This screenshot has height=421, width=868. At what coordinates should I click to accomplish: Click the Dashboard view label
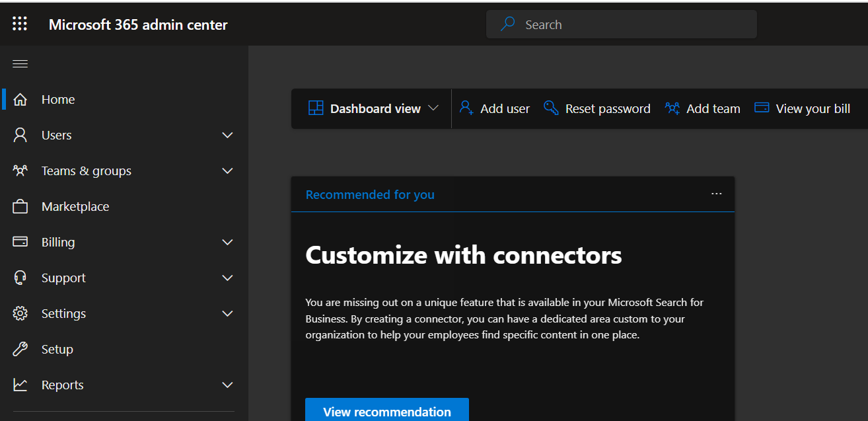(x=375, y=109)
